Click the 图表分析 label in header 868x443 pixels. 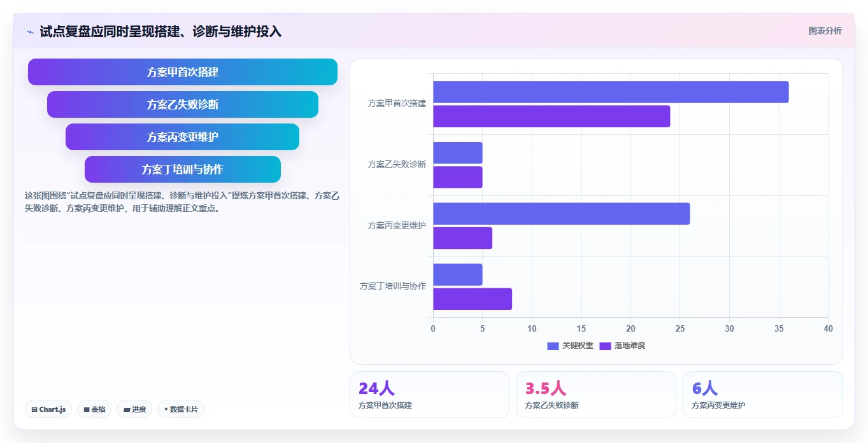[x=825, y=31]
